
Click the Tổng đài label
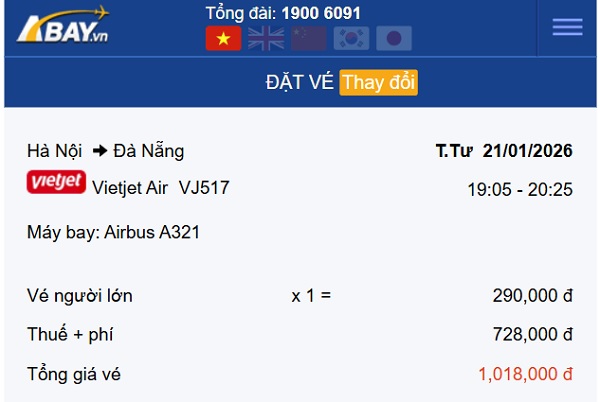(x=240, y=13)
